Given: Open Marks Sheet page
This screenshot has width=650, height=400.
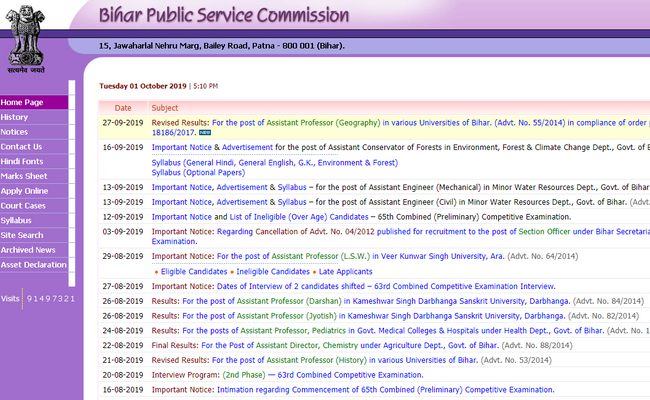Looking at the screenshot, I should click(x=24, y=176).
